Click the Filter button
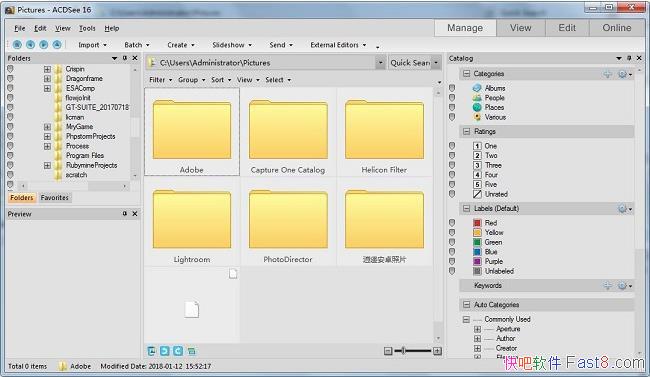This screenshot has height=377, width=650. (x=160, y=80)
